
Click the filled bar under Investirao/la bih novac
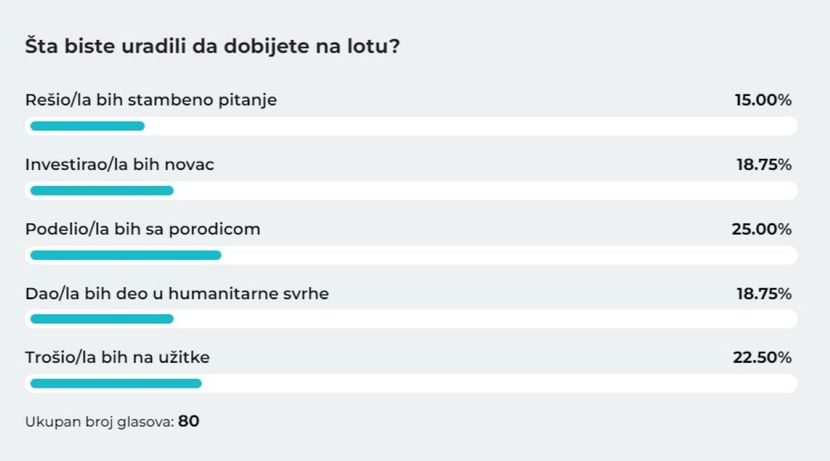(x=102, y=191)
